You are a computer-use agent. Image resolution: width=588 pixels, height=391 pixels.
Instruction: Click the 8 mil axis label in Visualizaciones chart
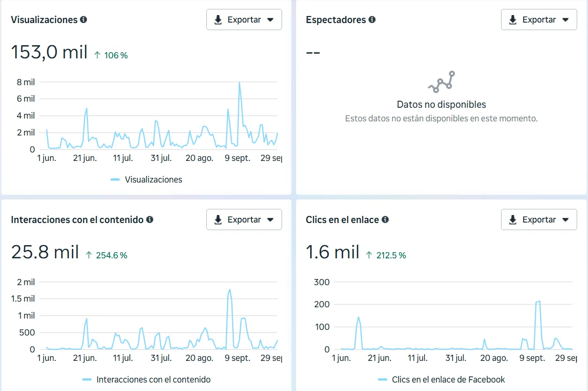(x=26, y=82)
